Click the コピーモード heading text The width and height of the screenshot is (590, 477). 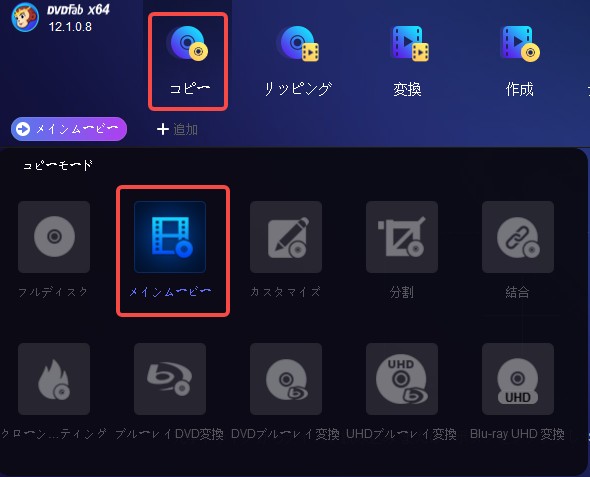58,165
